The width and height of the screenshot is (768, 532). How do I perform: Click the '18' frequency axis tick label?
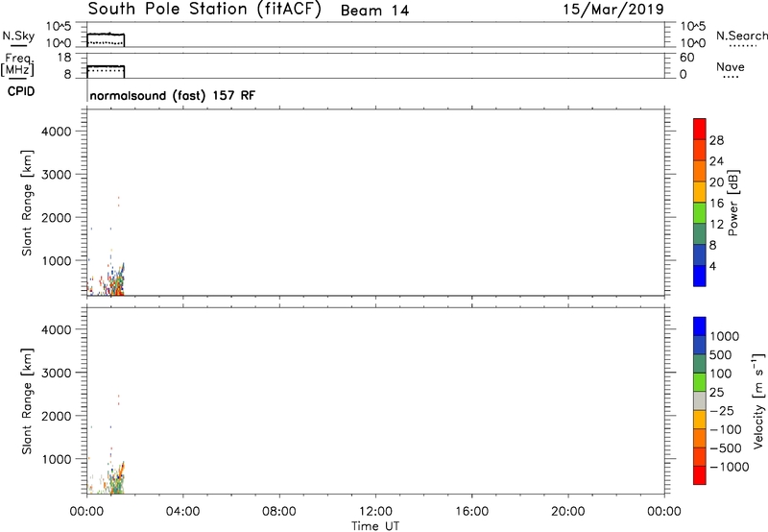(x=64, y=58)
